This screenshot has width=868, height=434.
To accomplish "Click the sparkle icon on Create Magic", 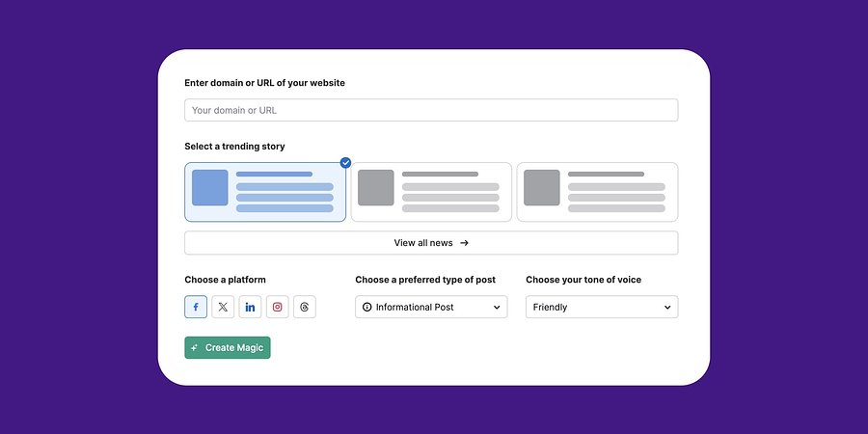I will 194,347.
